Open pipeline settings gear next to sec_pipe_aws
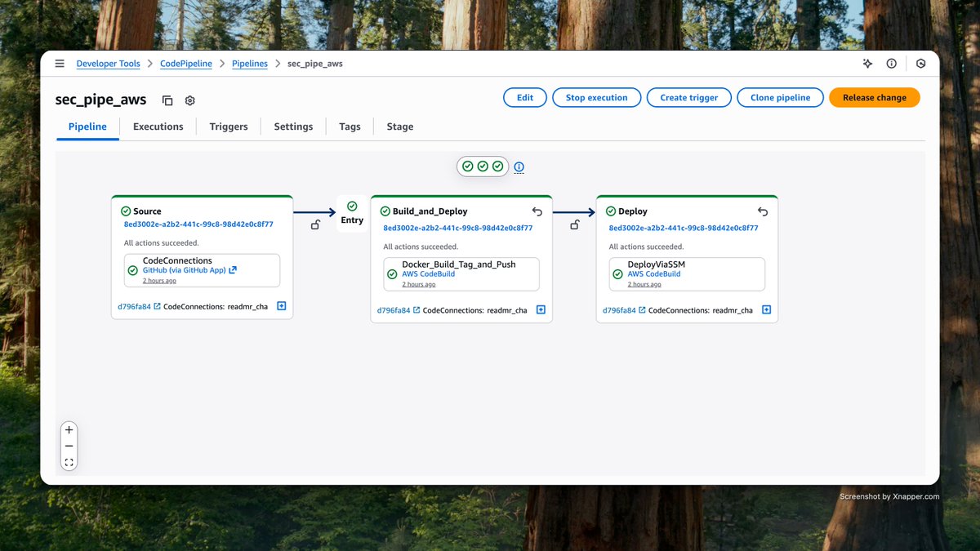This screenshot has width=980, height=551. 190,100
